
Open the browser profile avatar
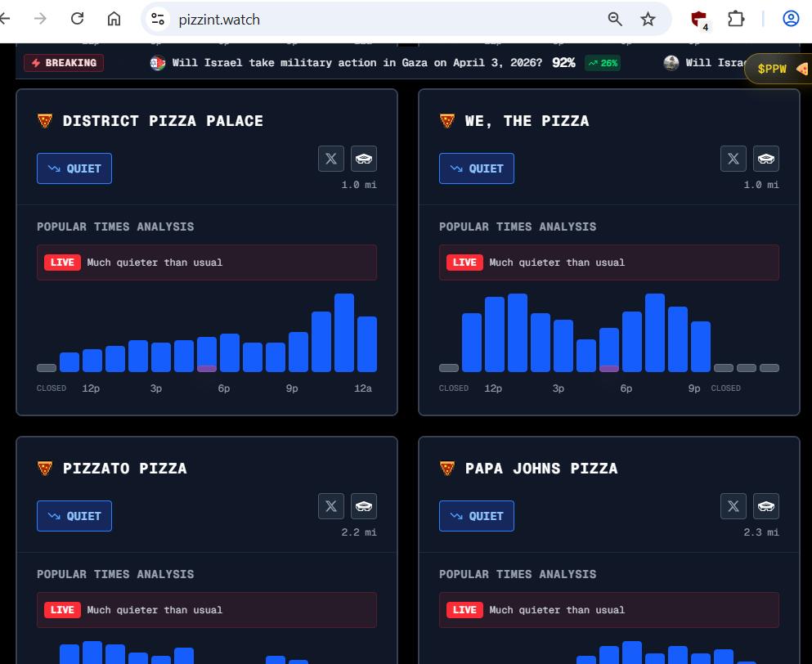tap(791, 19)
